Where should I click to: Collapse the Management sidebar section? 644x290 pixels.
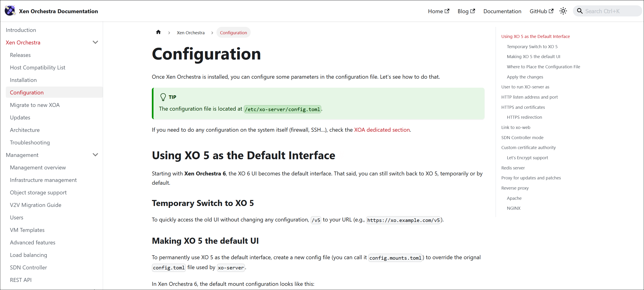click(95, 155)
